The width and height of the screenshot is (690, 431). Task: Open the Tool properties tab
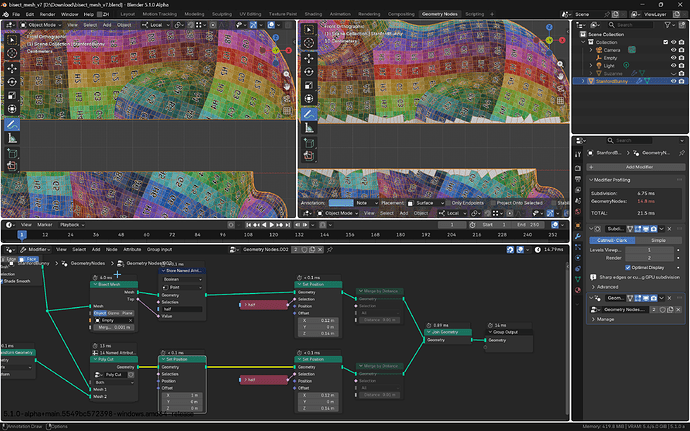point(578,154)
